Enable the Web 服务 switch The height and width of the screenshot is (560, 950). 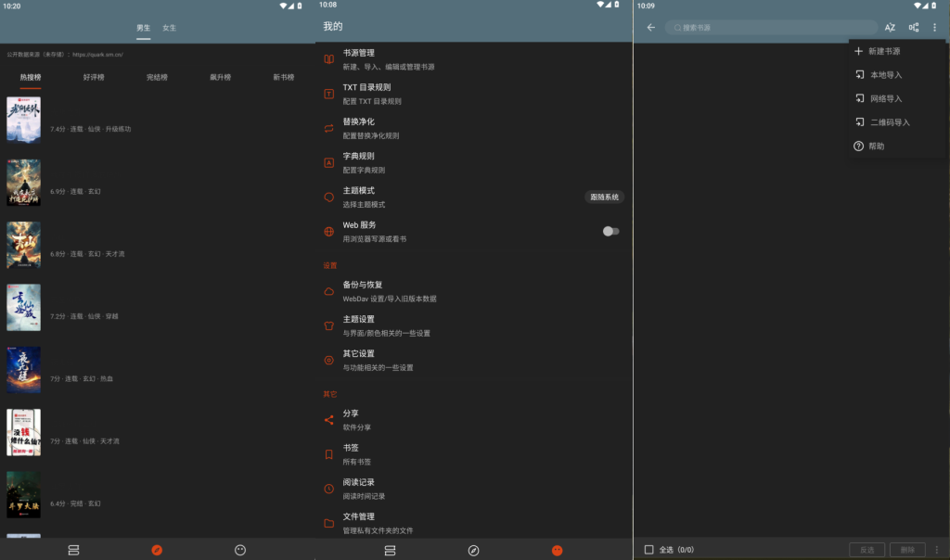610,230
